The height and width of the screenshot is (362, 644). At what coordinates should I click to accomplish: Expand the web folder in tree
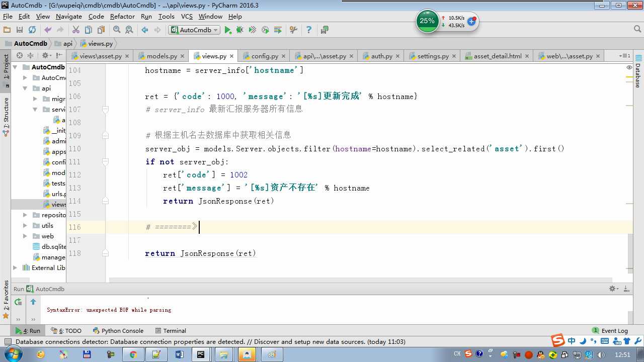[x=25, y=236]
